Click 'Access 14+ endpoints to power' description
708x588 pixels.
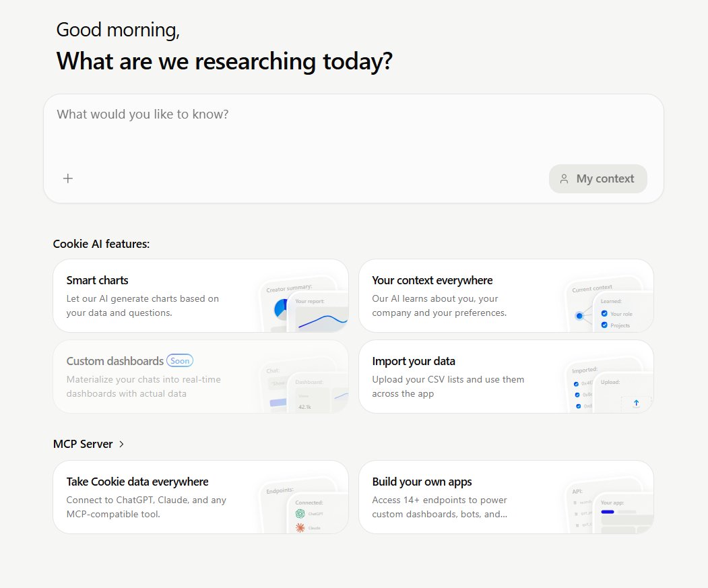[440, 507]
